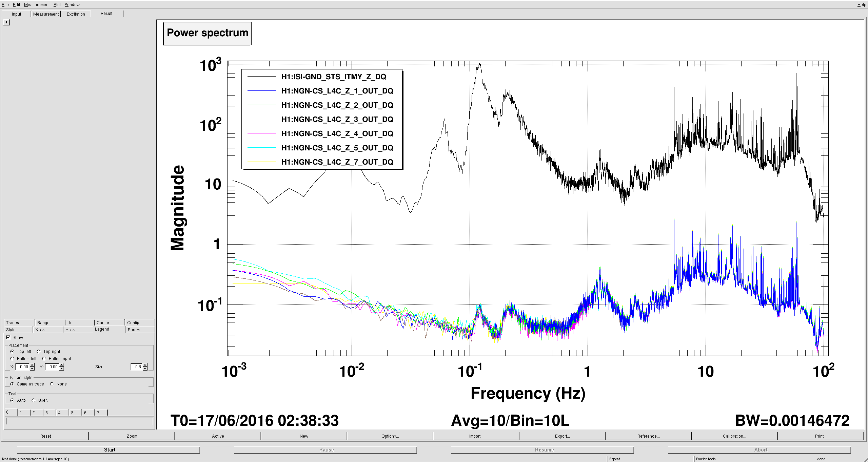
Task: Toggle the Show legend checkbox
Action: click(x=8, y=337)
